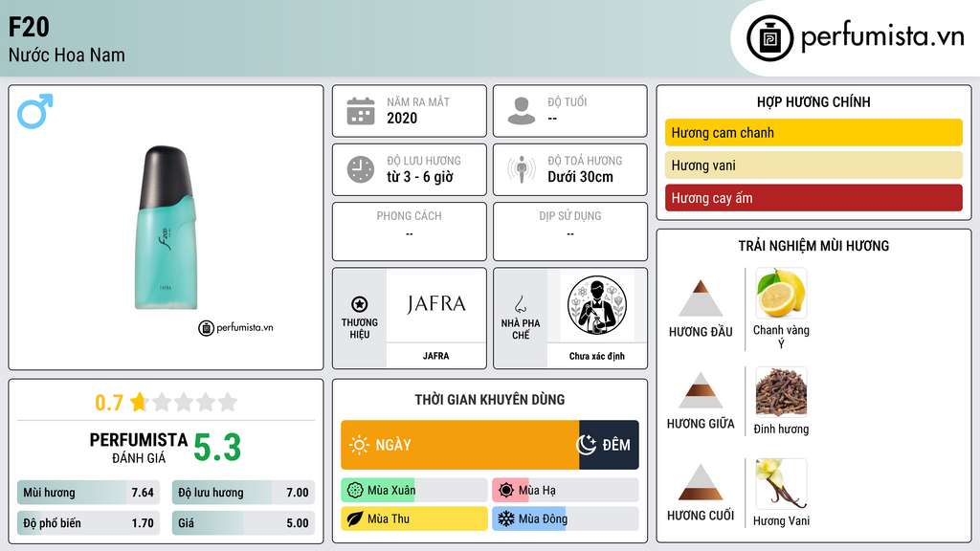This screenshot has height=551, width=980.
Task: Click the 0.7 user rating number
Action: pyautogui.click(x=109, y=403)
